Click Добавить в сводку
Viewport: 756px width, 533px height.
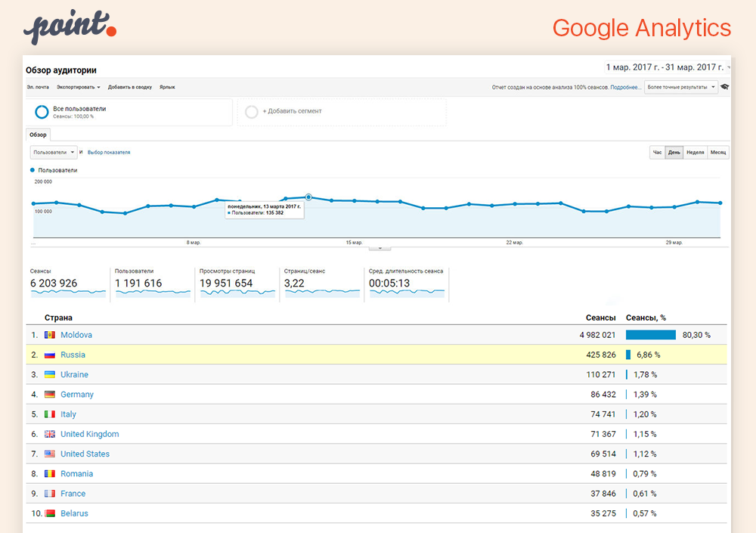[130, 87]
